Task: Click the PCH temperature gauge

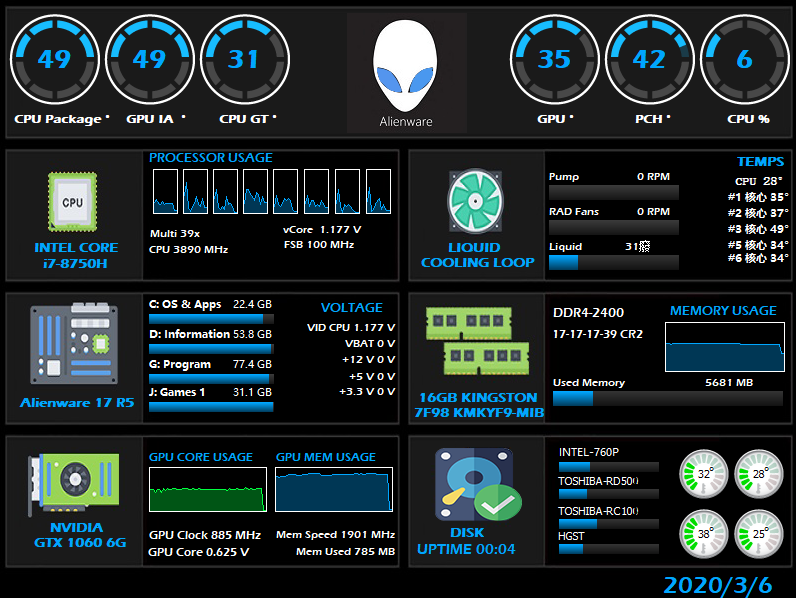Action: pos(649,60)
